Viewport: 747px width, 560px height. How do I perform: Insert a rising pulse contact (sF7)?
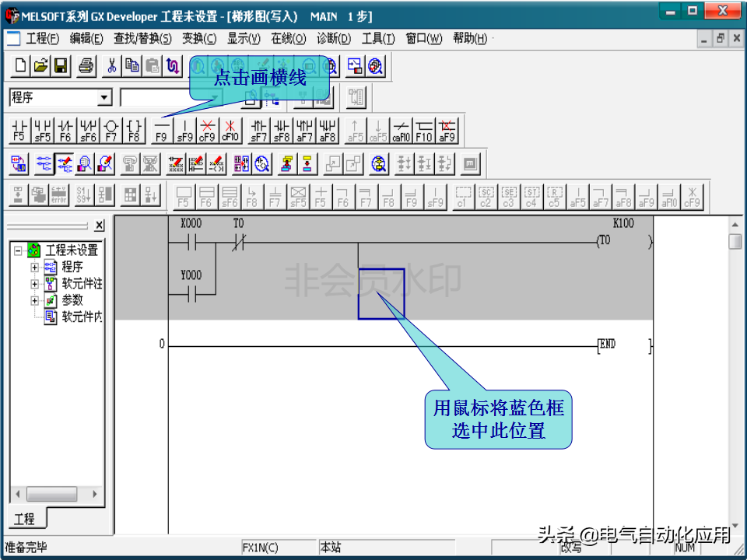point(258,131)
